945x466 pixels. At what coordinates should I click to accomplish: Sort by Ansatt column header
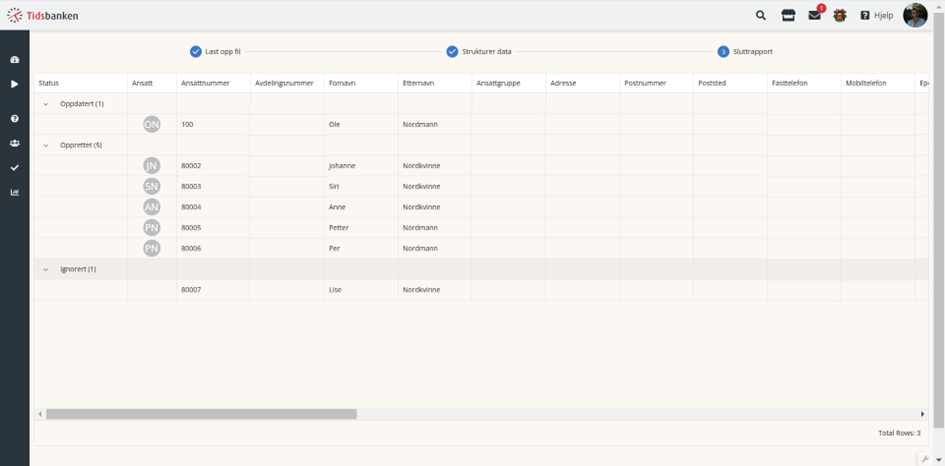pos(152,83)
